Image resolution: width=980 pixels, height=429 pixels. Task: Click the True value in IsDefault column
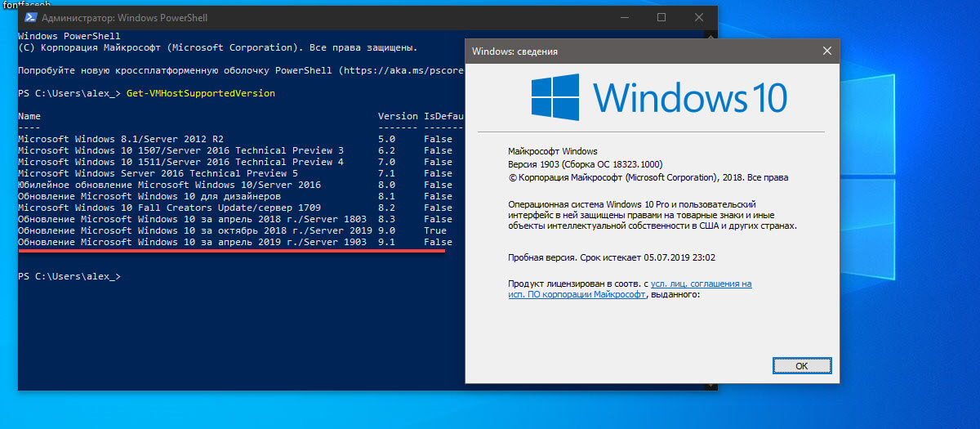[435, 230]
